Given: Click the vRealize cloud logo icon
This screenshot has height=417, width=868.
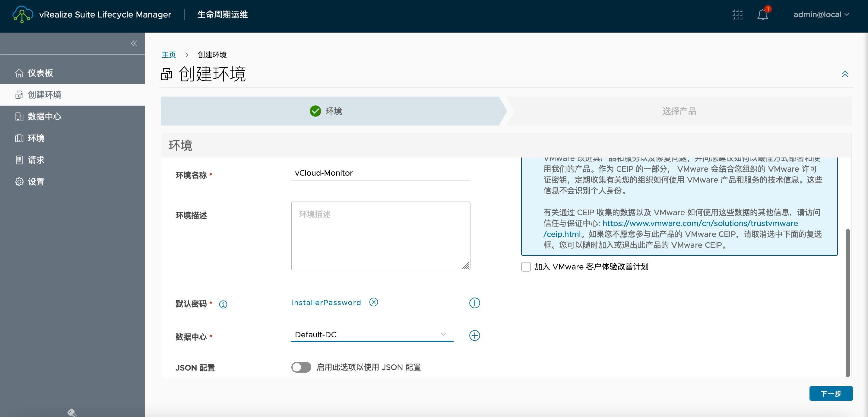Looking at the screenshot, I should click(23, 14).
